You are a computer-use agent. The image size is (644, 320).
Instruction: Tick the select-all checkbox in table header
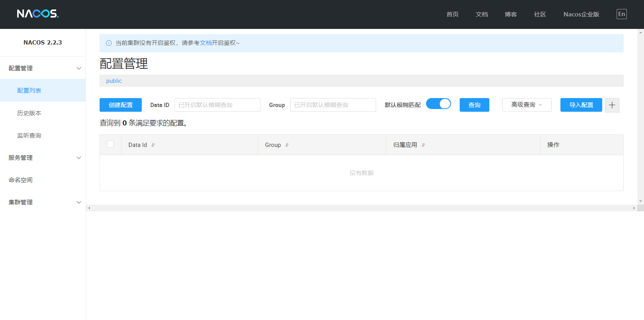(x=111, y=144)
